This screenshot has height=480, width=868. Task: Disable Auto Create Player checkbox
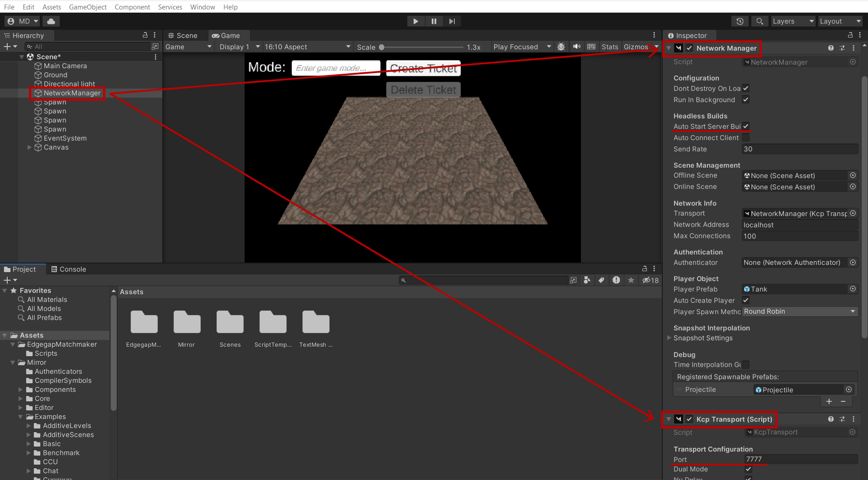pos(746,300)
